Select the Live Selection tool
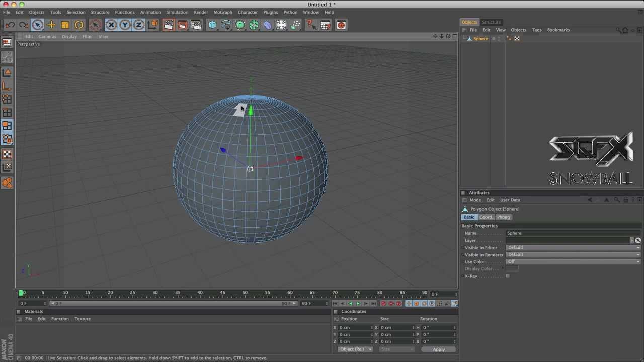Screen dimensions: 644x362 tap(37, 25)
